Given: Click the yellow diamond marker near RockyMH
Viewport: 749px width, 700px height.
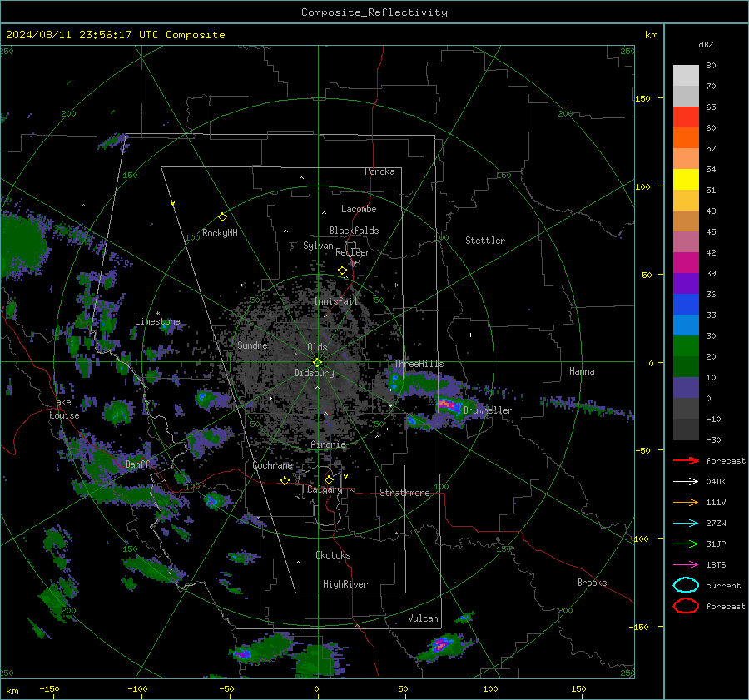Looking at the screenshot, I should pyautogui.click(x=222, y=217).
